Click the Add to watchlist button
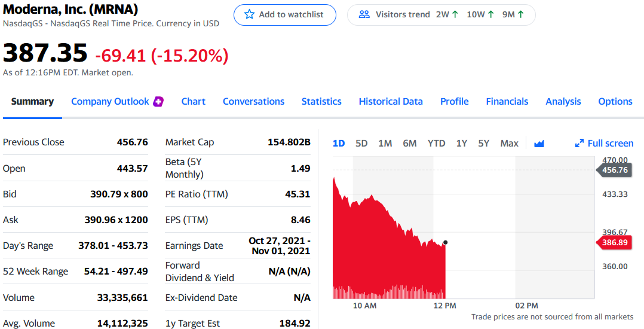644x329 pixels. [x=284, y=15]
